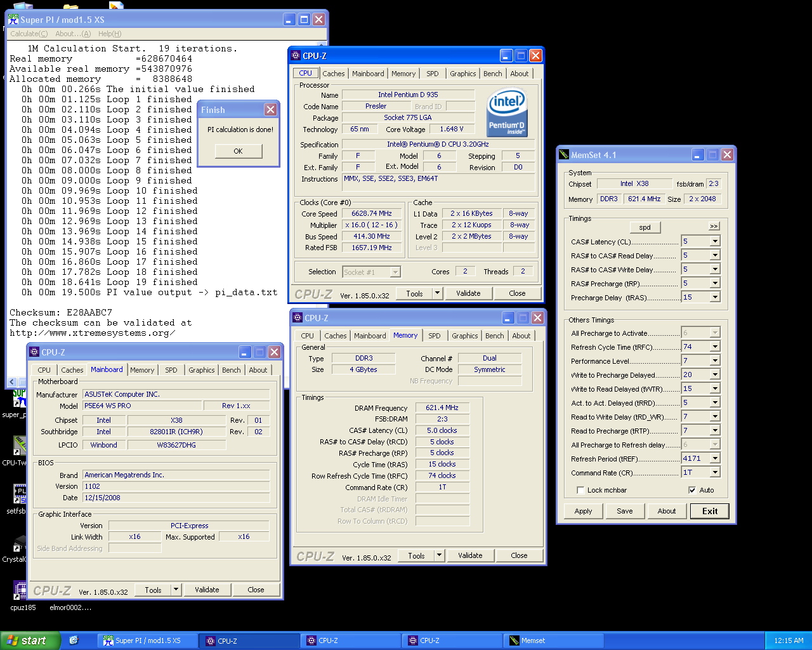Screen dimensions: 812x650
Task: Click Validate in CPU-Z Memory window
Action: click(x=470, y=555)
